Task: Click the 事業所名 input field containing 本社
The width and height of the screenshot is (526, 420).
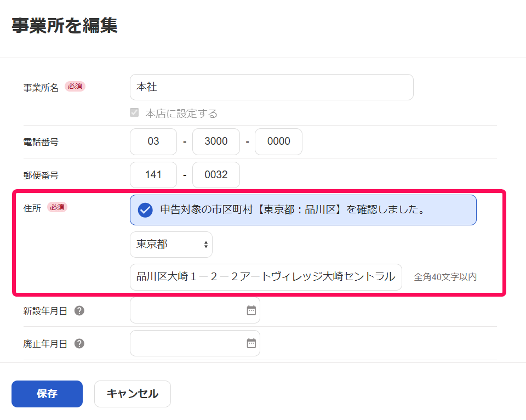Action: tap(271, 87)
